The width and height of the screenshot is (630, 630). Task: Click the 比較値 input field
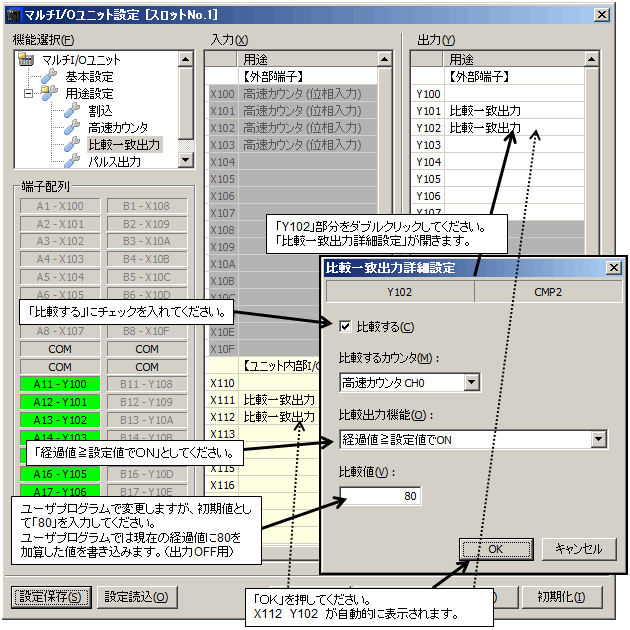379,496
